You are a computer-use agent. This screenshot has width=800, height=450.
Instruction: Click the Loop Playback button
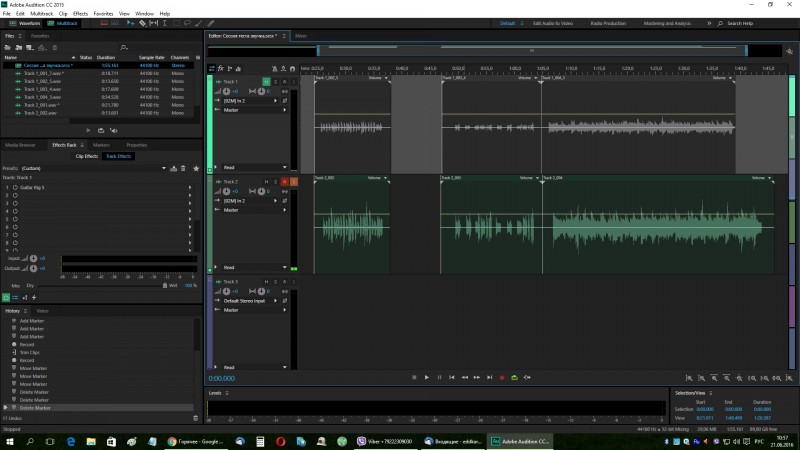click(514, 378)
